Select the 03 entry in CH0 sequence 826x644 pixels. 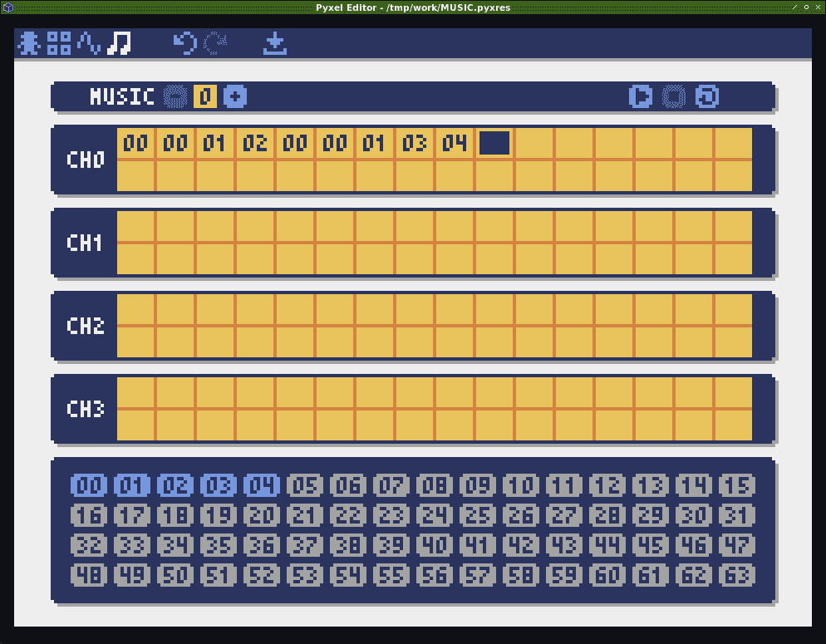(415, 143)
